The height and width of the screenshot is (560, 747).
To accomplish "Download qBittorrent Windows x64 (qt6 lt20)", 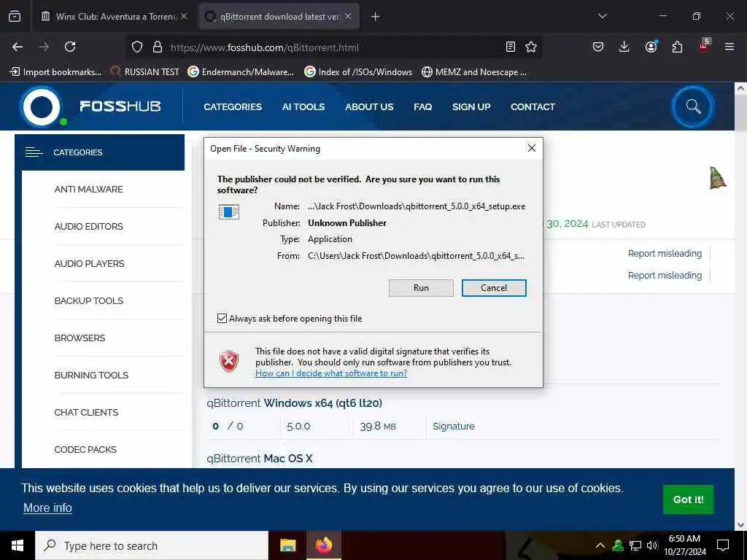I will point(294,402).
